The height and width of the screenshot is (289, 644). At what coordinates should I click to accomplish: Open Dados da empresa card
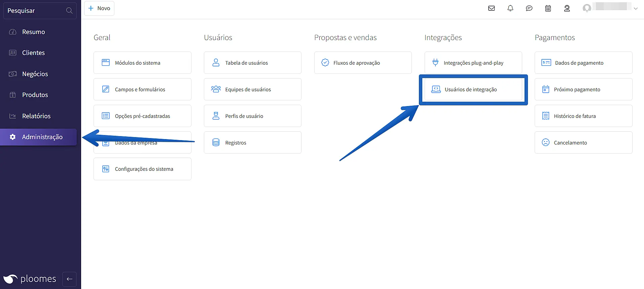[142, 142]
